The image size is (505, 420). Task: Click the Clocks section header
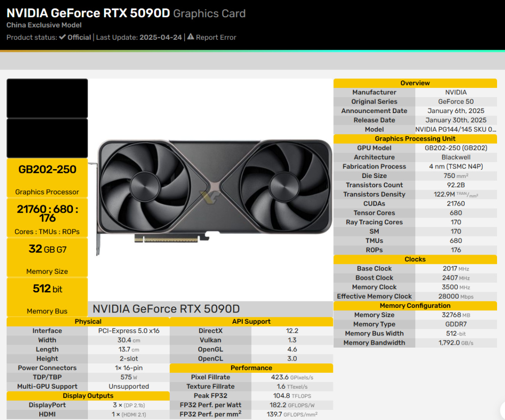[415, 259]
